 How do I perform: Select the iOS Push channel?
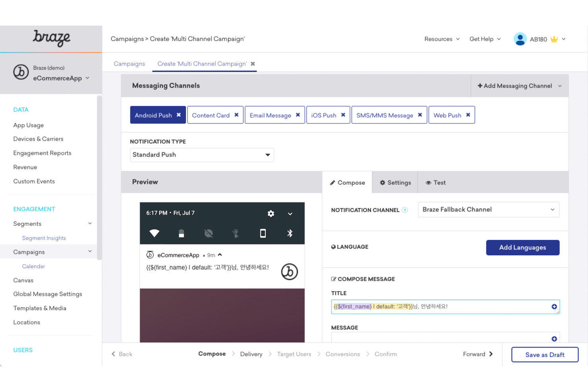324,115
